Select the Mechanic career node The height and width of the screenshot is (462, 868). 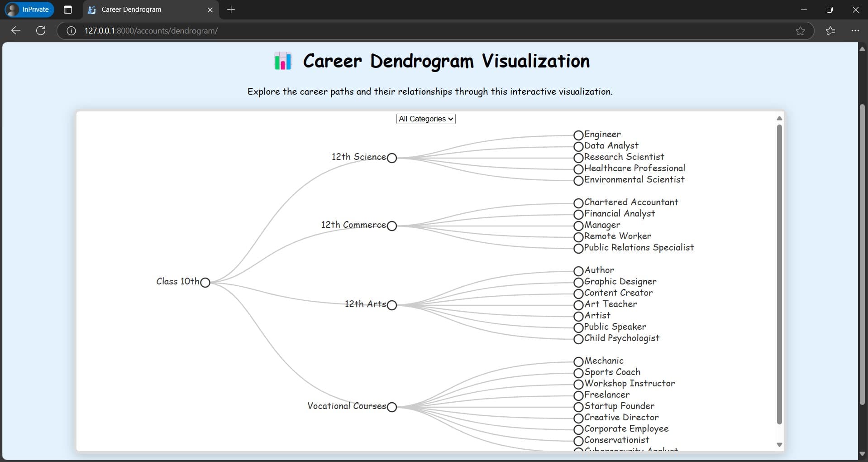point(578,362)
